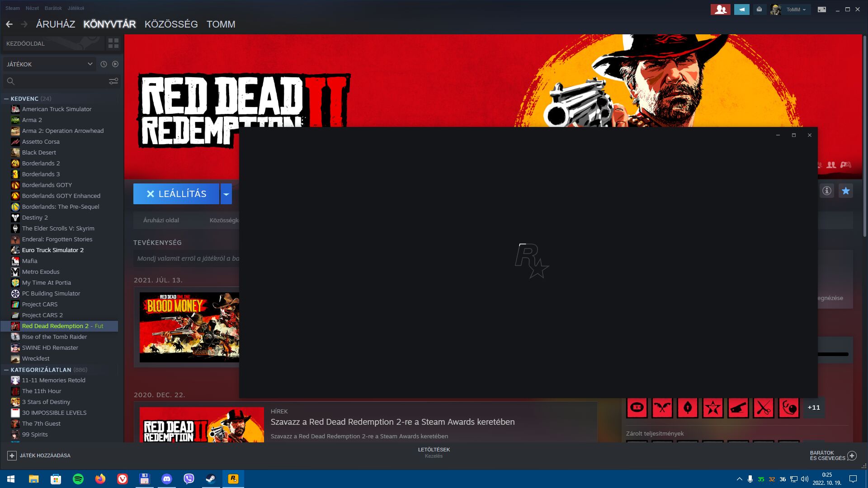This screenshot has height=488, width=868.
Task: Open Discord from the taskbar
Action: point(167,479)
